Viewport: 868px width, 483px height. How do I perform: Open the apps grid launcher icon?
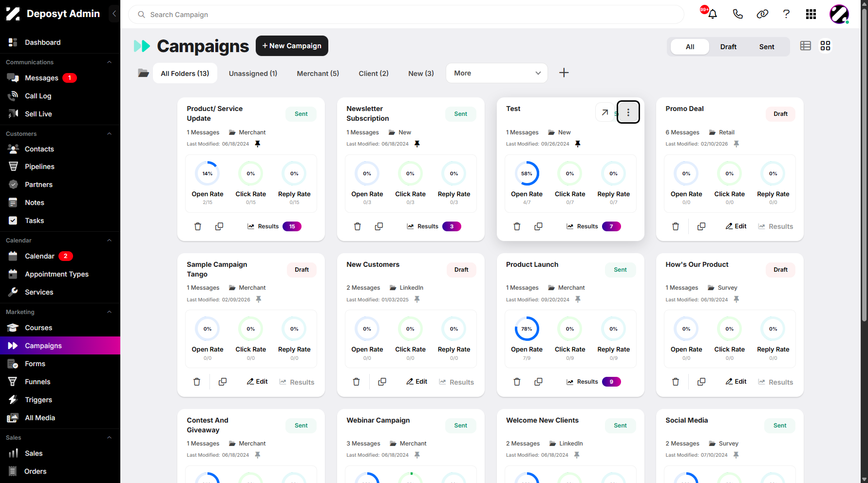pos(811,14)
